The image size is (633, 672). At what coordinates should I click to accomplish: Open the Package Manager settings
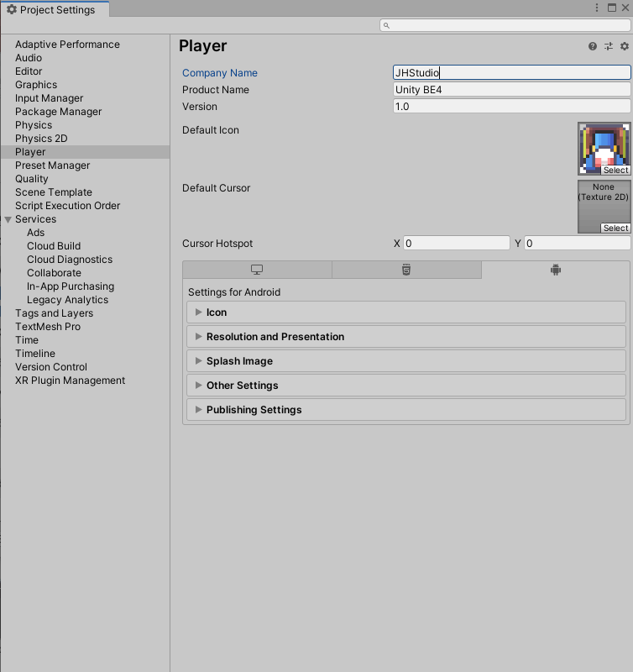pos(58,112)
